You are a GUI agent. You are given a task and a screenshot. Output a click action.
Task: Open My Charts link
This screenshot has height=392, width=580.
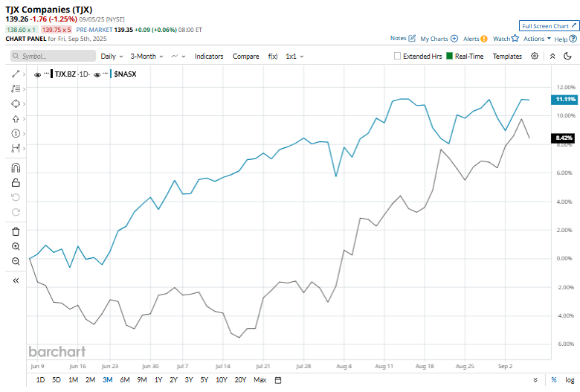[439, 39]
